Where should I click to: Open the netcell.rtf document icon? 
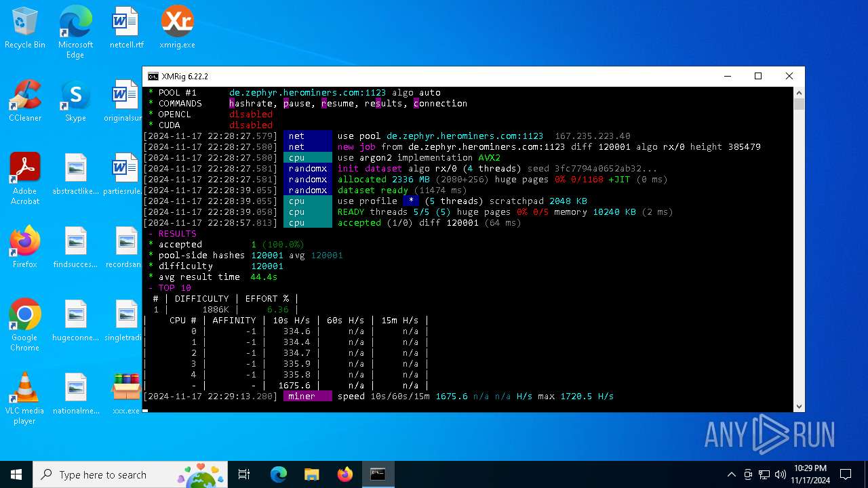[126, 28]
